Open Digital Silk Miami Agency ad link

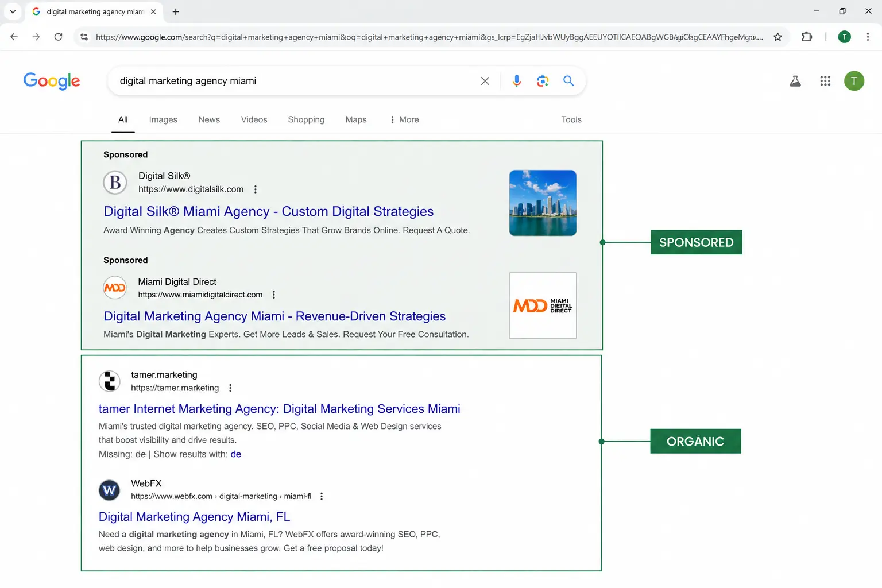click(268, 211)
